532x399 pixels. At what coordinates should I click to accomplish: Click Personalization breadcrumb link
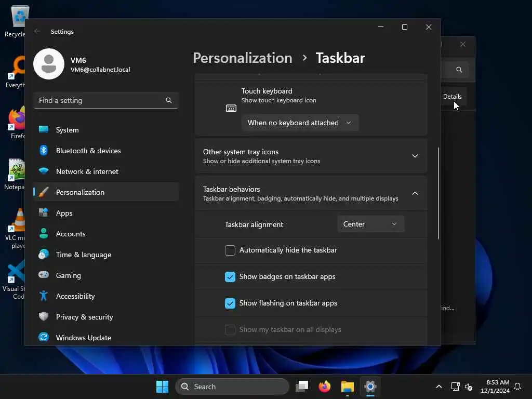coord(242,58)
